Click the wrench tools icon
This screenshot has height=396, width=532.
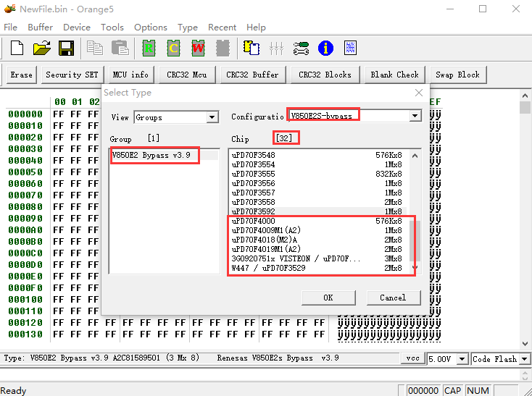(301, 48)
